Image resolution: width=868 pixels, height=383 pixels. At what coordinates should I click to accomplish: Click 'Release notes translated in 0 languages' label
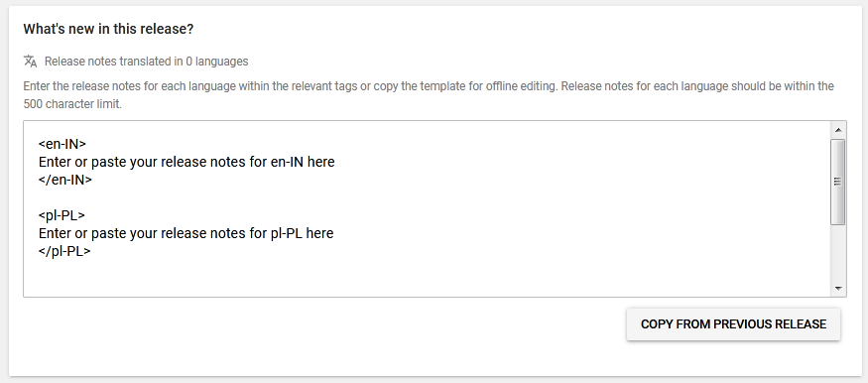tap(146, 62)
